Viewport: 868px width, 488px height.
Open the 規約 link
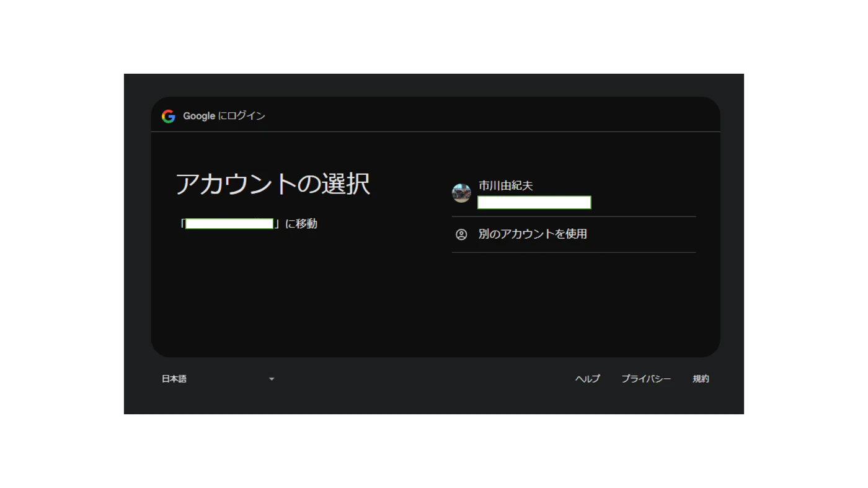701,379
